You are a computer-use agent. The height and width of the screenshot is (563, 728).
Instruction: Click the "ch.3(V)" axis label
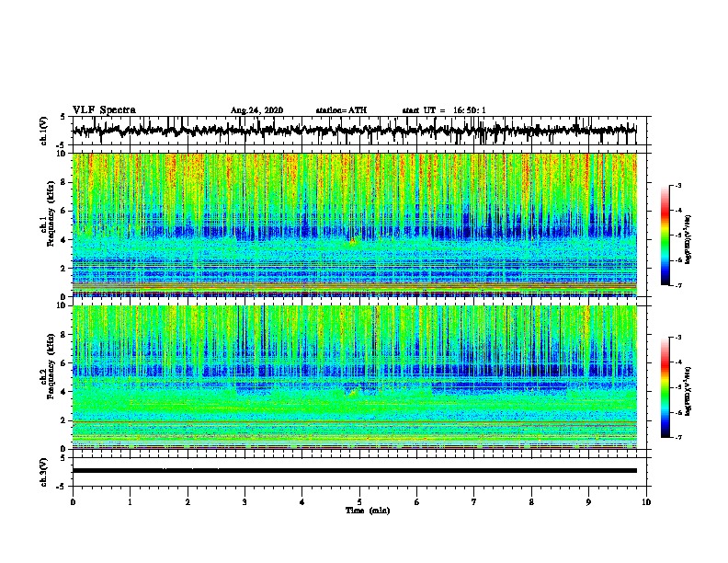tap(44, 472)
